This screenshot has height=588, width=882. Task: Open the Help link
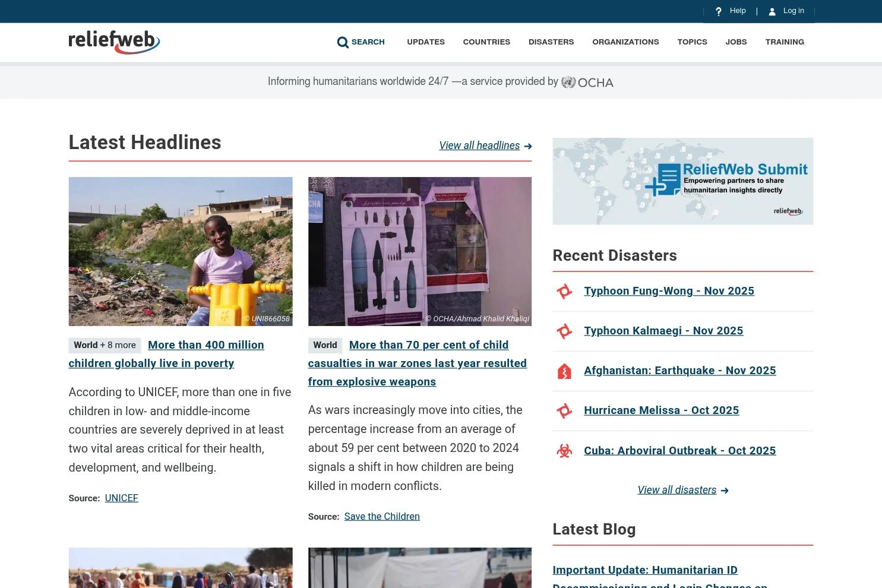(738, 11)
